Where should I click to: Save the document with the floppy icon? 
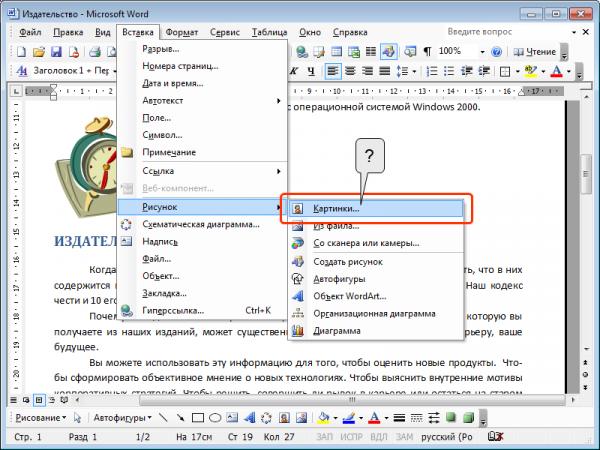[56, 52]
